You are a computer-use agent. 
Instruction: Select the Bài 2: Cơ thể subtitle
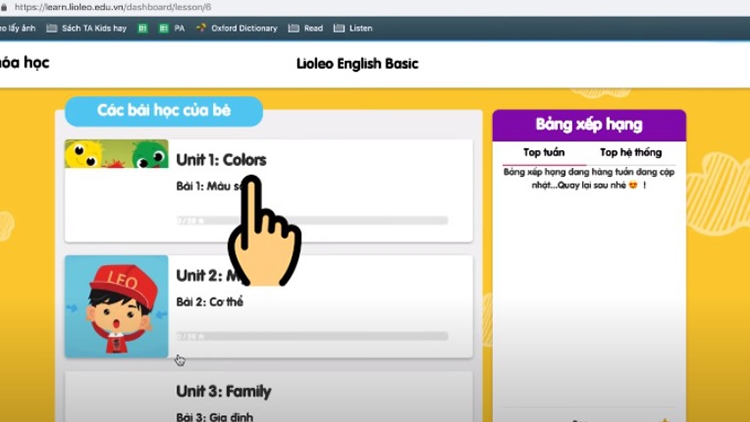(x=210, y=302)
